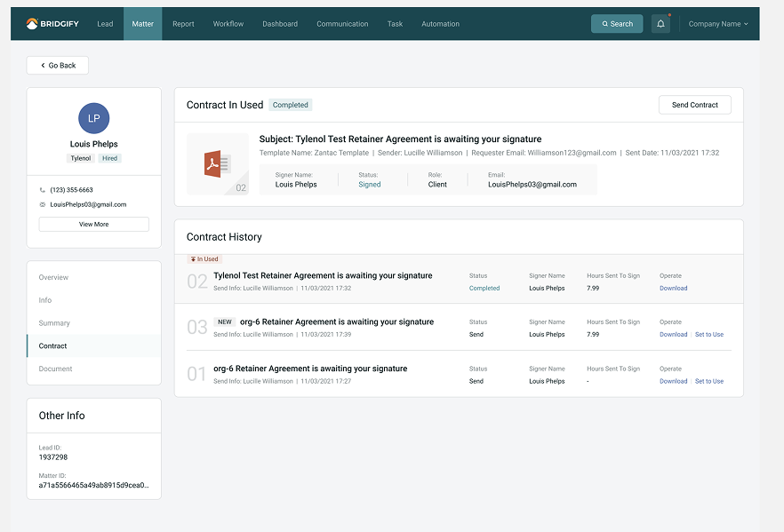Image resolution: width=784 pixels, height=532 pixels.
Task: Download contract 03 org-6 Retainer Agreement
Action: coord(673,335)
